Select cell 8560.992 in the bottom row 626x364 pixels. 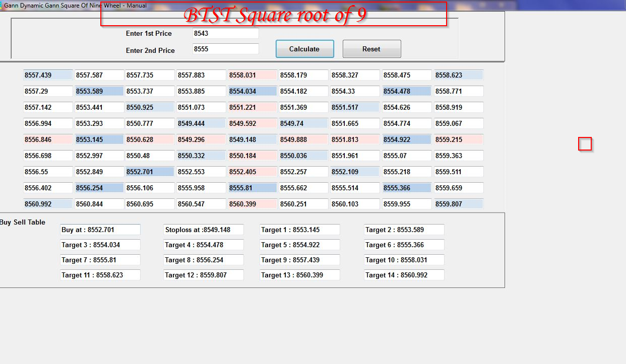pyautogui.click(x=47, y=204)
